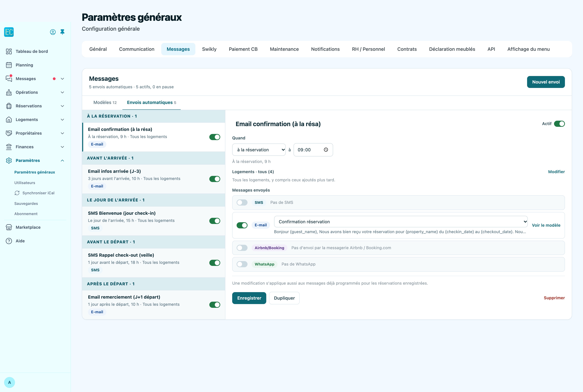Open Tableau de bord dashboard icon
Screen dimensions: 583x392
[x=9, y=51]
